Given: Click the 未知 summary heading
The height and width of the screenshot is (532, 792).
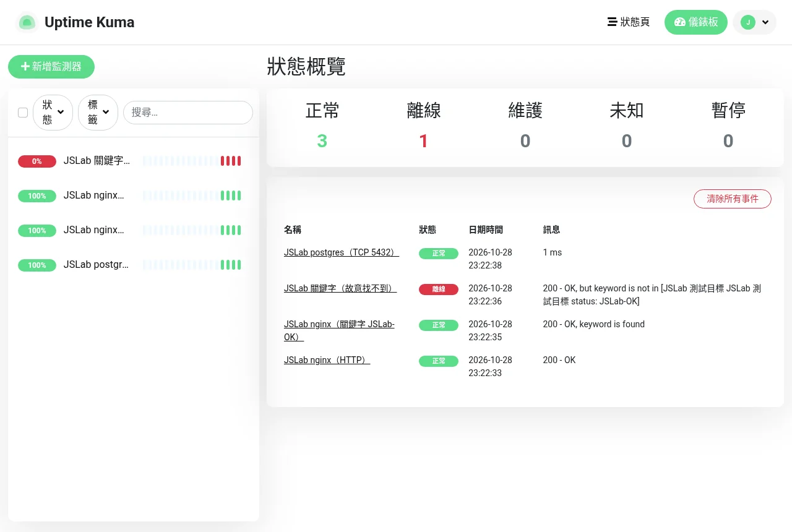Looking at the screenshot, I should tap(627, 111).
